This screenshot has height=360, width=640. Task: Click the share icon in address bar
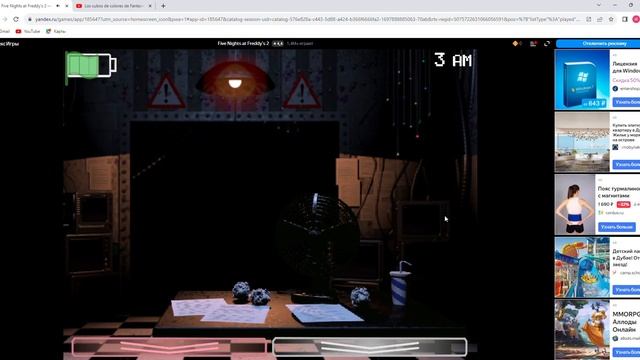pyautogui.click(x=600, y=19)
